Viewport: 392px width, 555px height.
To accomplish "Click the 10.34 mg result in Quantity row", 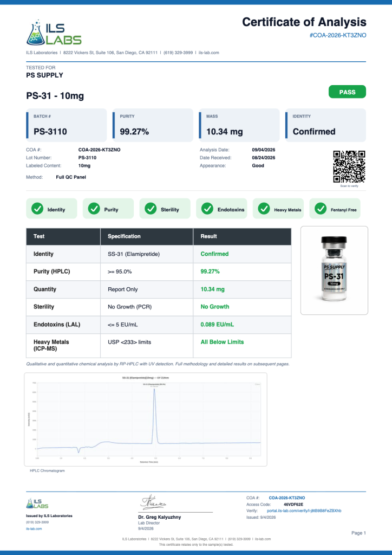I will pos(212,289).
